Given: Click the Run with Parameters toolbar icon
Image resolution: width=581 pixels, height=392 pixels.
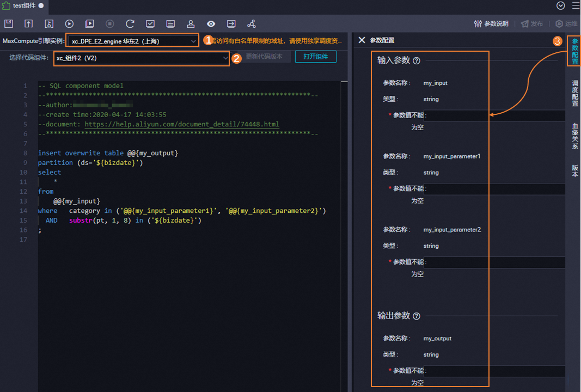Looking at the screenshot, I should click(89, 23).
